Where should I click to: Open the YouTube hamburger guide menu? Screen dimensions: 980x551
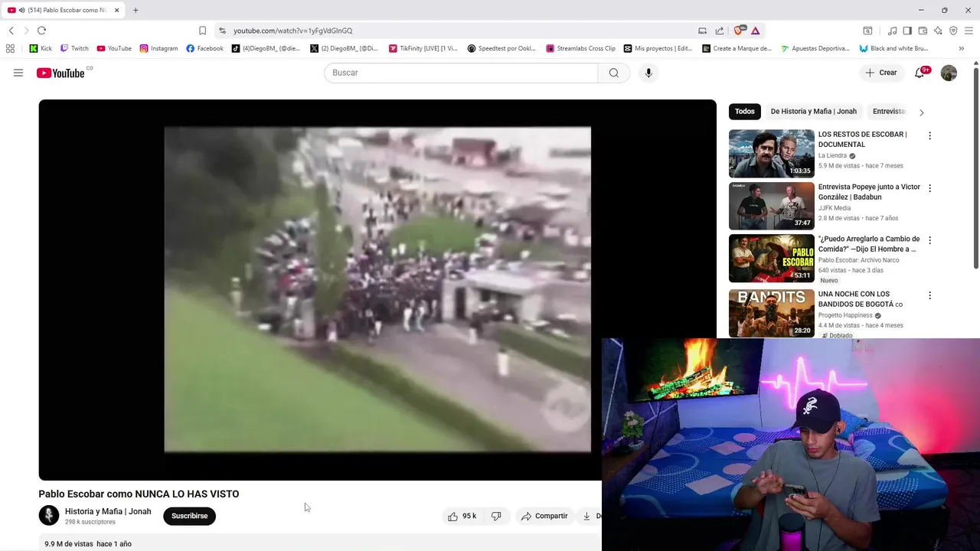click(x=18, y=73)
